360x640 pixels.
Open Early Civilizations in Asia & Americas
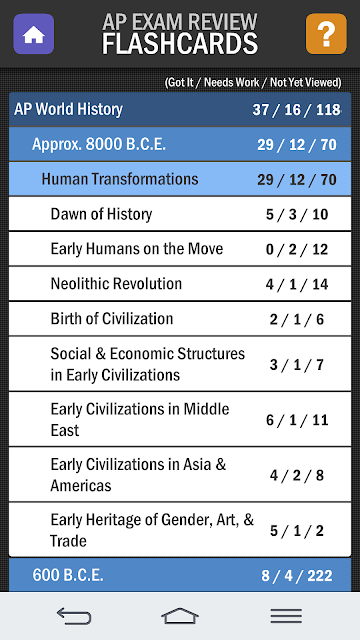180,475
